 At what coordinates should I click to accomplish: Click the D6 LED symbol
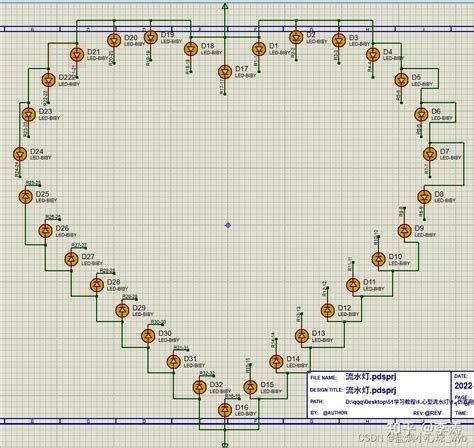pyautogui.click(x=421, y=114)
